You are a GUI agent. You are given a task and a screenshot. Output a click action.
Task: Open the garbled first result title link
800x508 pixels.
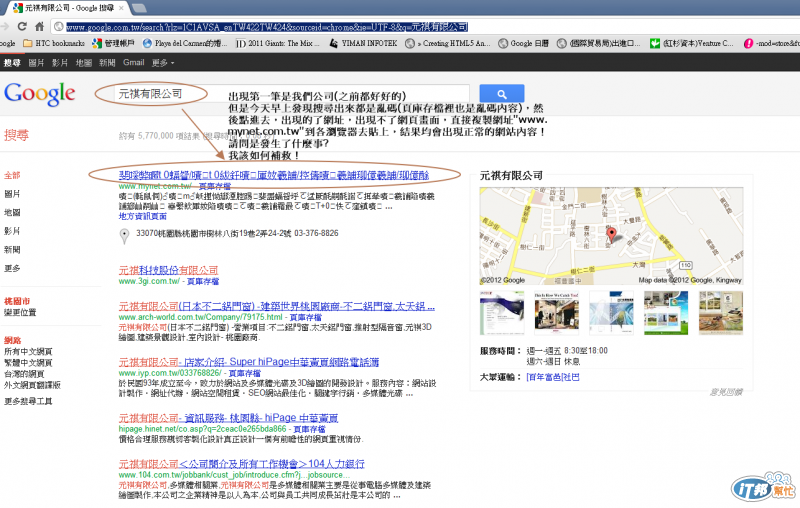(274, 175)
